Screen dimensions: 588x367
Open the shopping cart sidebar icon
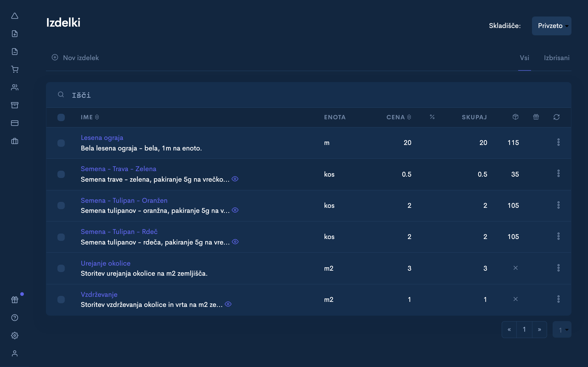click(x=15, y=70)
